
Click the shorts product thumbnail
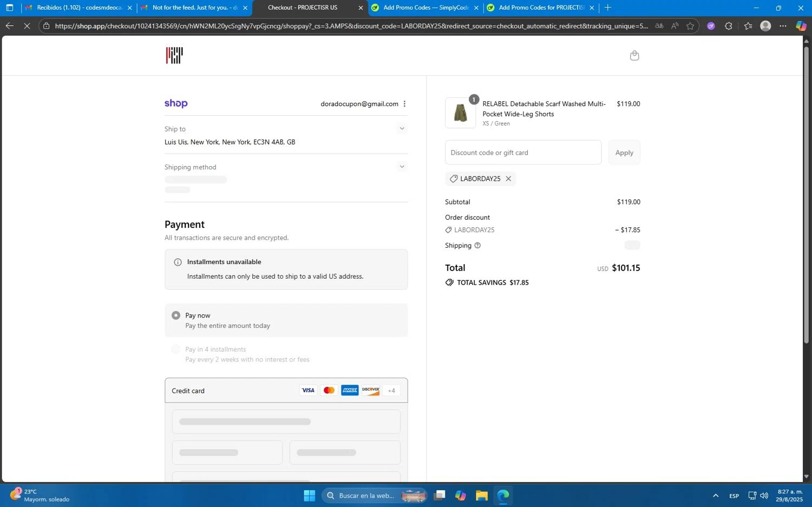click(x=461, y=113)
